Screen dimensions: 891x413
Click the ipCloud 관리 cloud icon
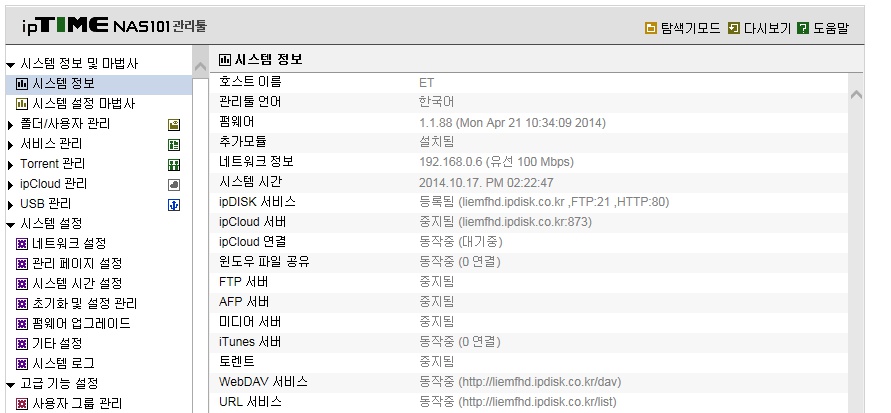(x=174, y=185)
